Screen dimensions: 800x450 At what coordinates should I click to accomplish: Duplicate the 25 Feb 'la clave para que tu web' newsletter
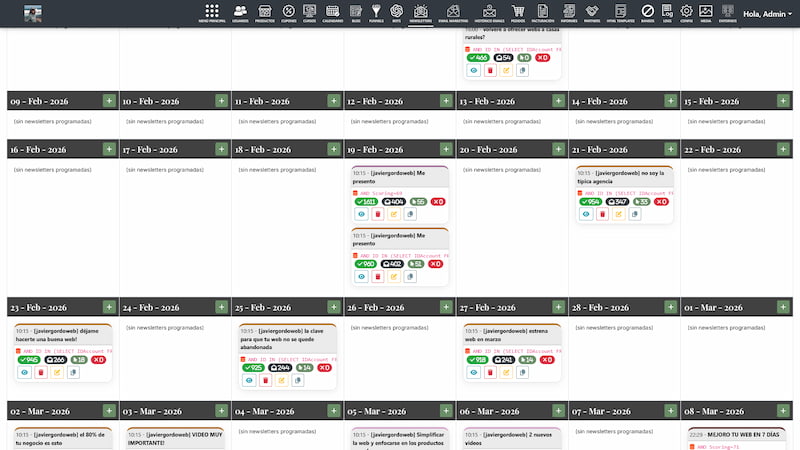298,380
